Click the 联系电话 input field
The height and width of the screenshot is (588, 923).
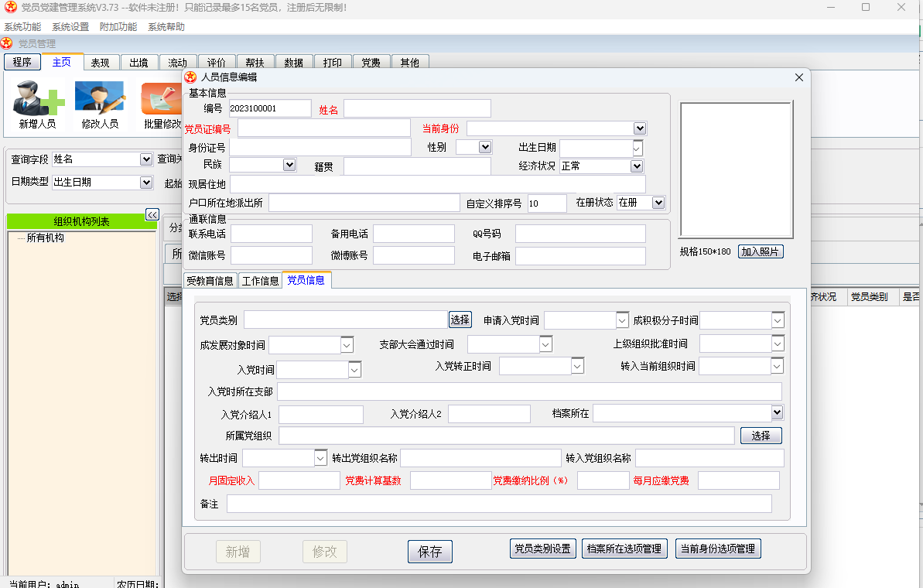[x=272, y=234]
